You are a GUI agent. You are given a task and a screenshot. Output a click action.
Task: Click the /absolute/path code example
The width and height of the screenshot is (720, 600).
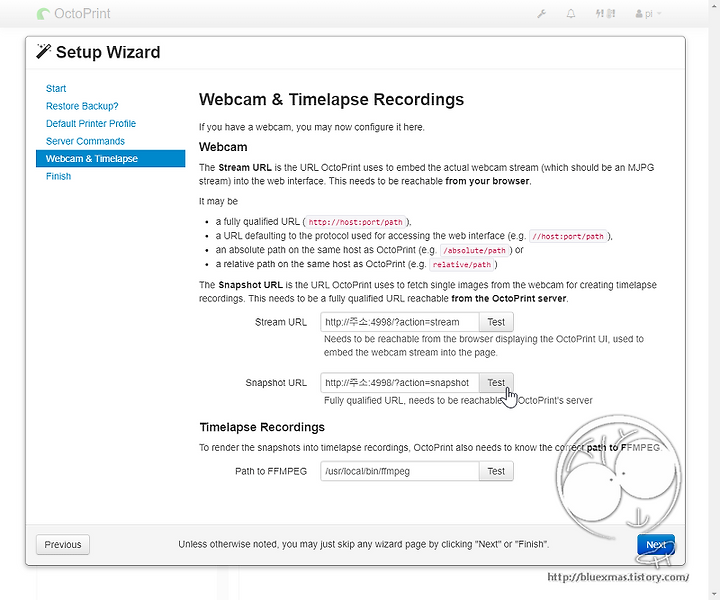475,251
